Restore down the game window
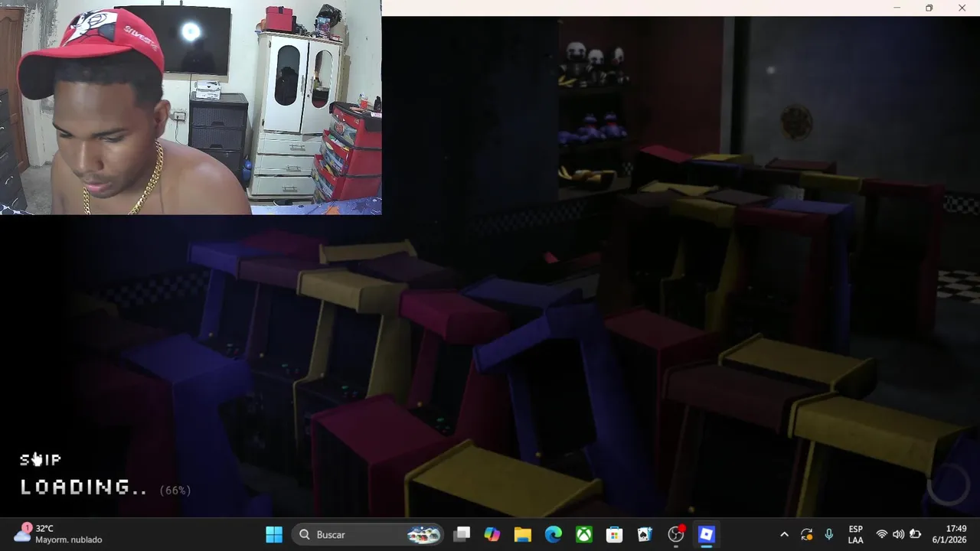The image size is (980, 551). [929, 8]
